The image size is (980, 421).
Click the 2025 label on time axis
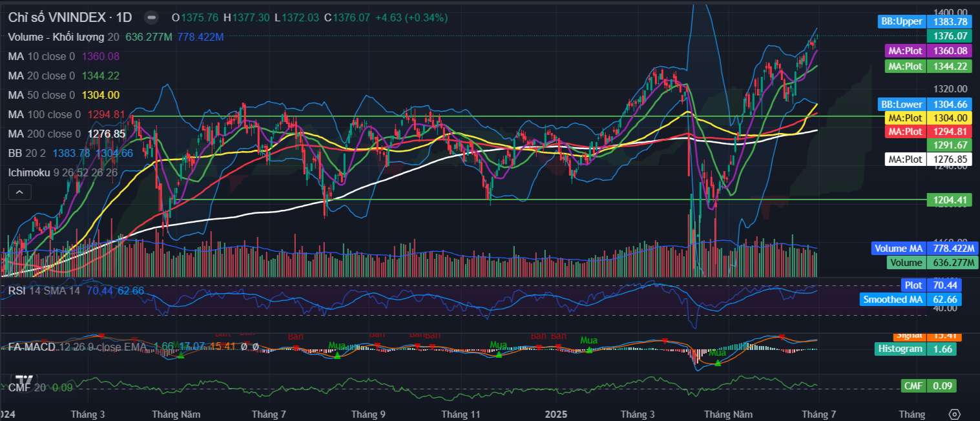(556, 414)
